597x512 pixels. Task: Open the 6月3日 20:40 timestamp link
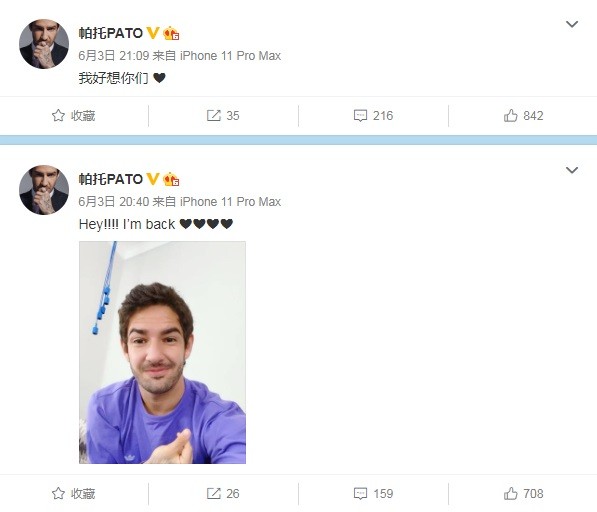pos(113,201)
